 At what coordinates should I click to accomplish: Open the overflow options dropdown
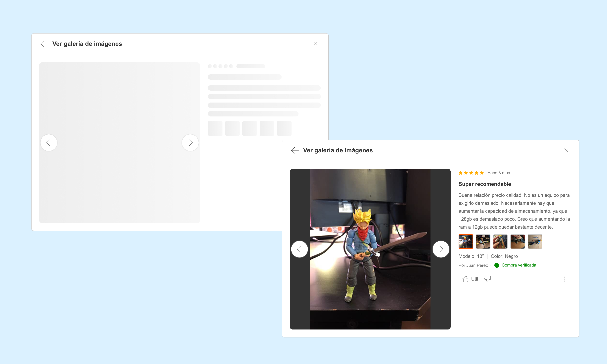click(565, 279)
